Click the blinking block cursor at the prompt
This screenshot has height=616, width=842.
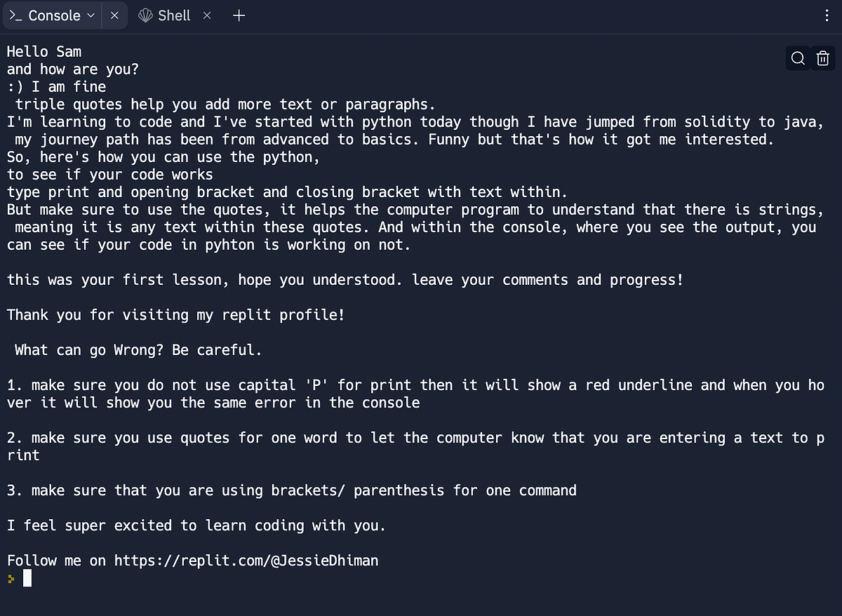pos(28,577)
